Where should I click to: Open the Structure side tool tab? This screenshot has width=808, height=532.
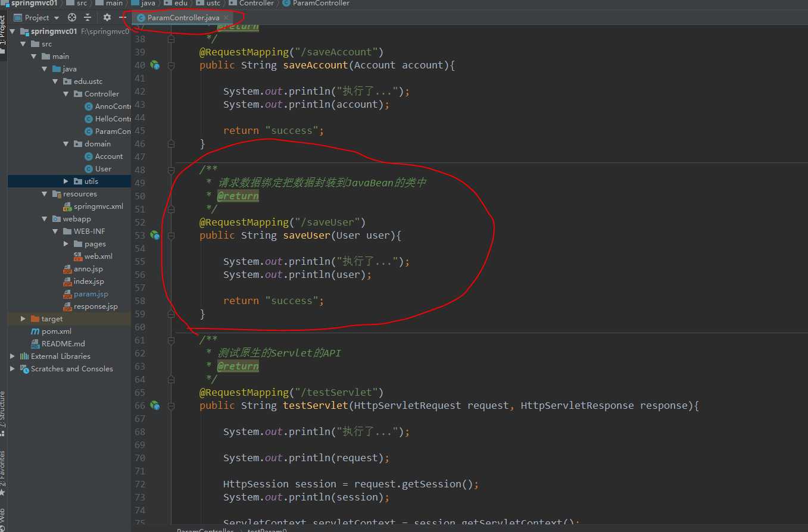(3, 410)
